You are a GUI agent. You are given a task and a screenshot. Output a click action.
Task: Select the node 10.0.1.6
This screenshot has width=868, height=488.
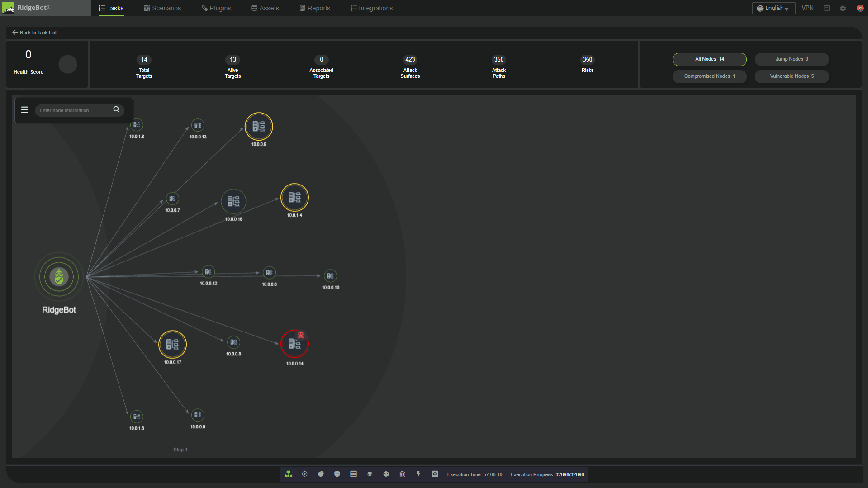click(137, 417)
